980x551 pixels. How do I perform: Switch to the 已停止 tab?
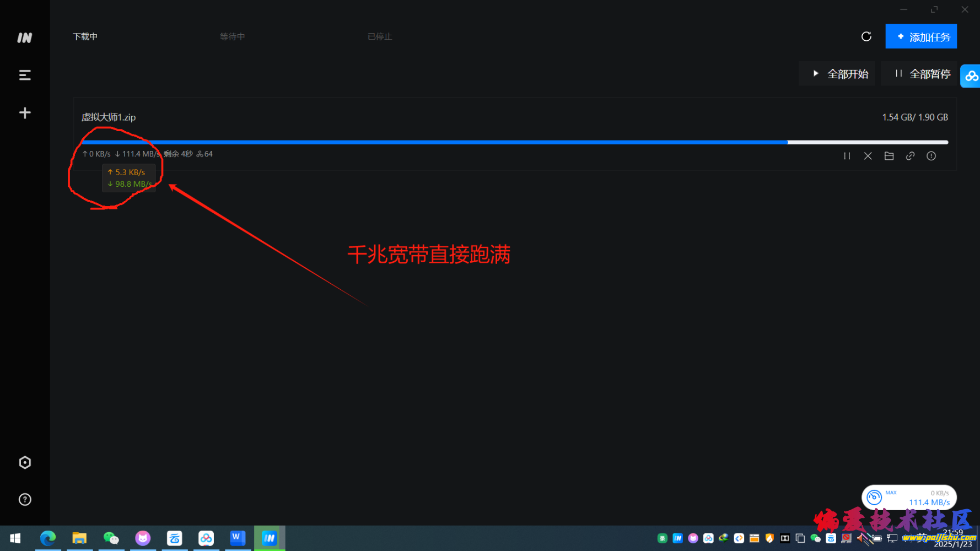[x=380, y=36]
